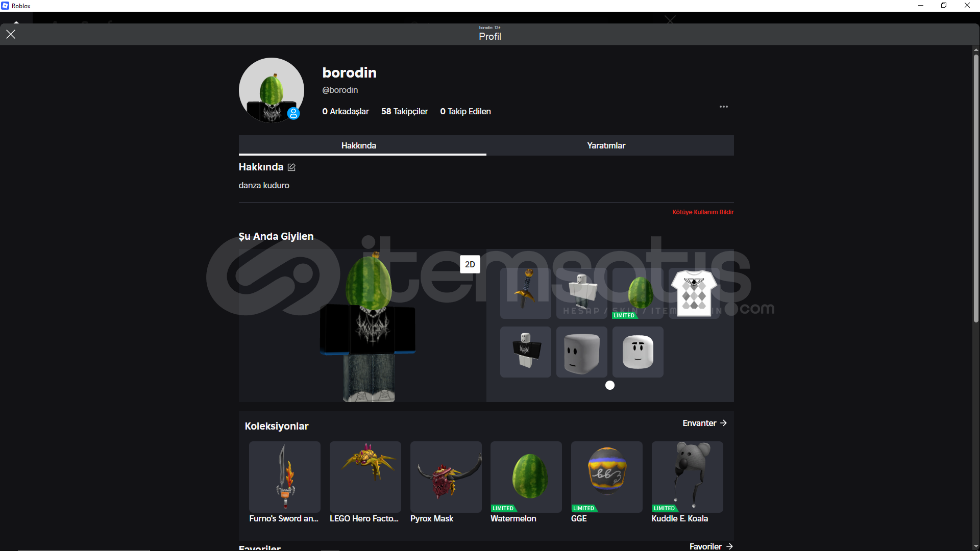Click the 3D avatar preview figure
The height and width of the screenshot is (551, 980).
click(x=369, y=327)
